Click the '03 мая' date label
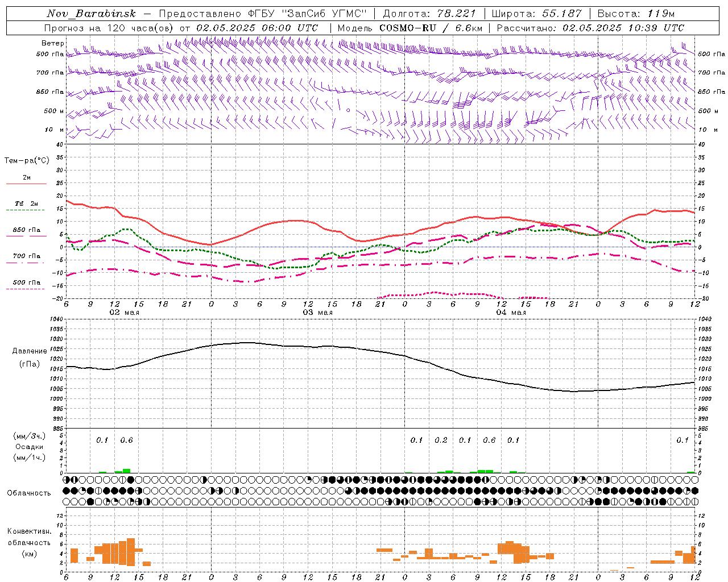728x582 pixels. coord(318,313)
